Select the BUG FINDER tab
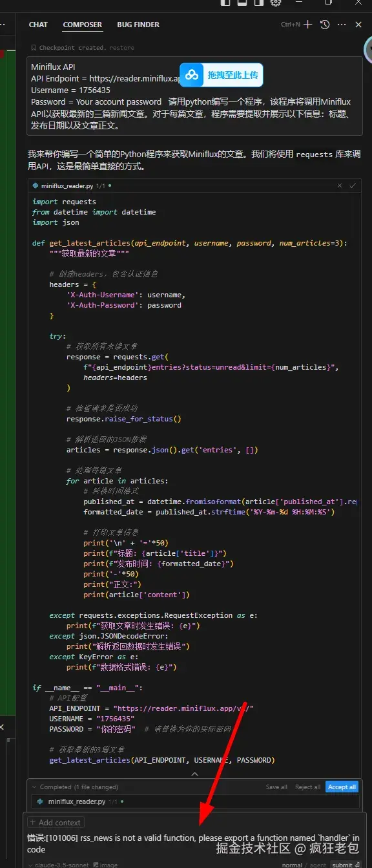The image size is (372, 868). [x=138, y=25]
